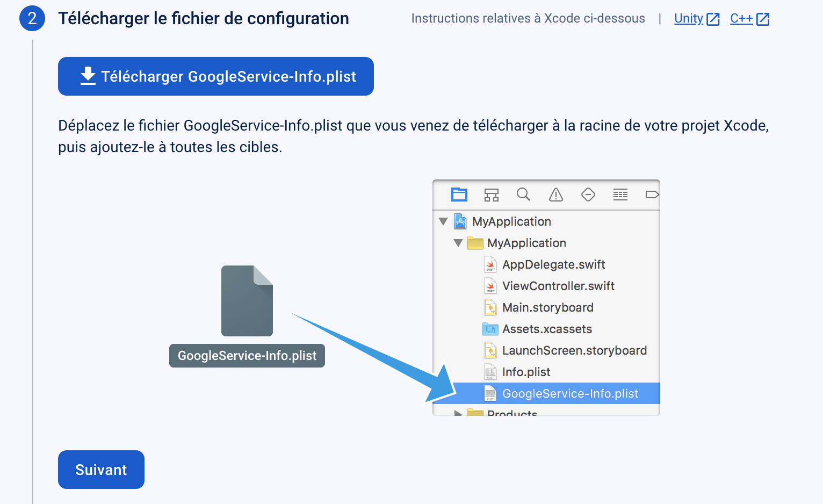Click the download arrow icon in the blue button
This screenshot has width=823, height=504.
[88, 76]
